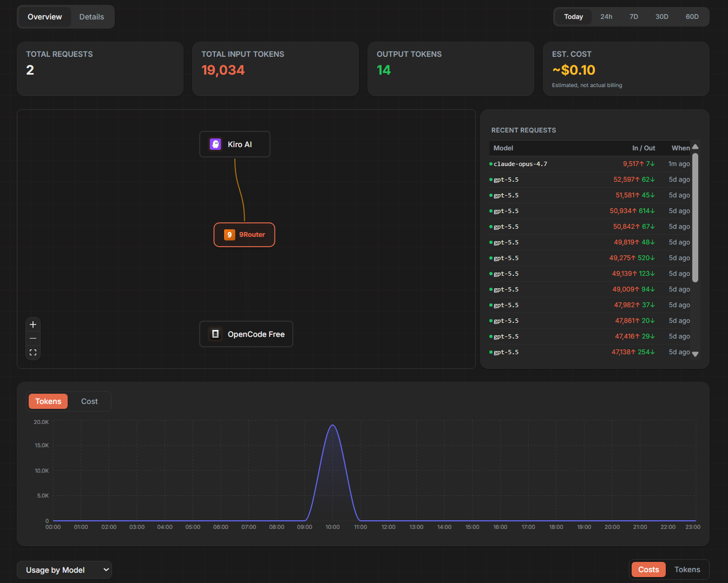Click the gpt-5.5 row with 47,138 input

[590, 352]
